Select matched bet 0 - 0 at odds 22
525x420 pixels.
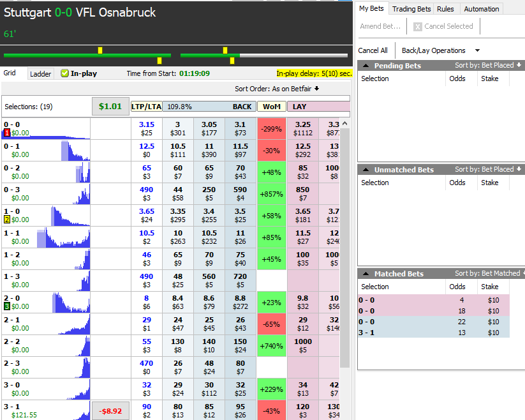(434, 322)
